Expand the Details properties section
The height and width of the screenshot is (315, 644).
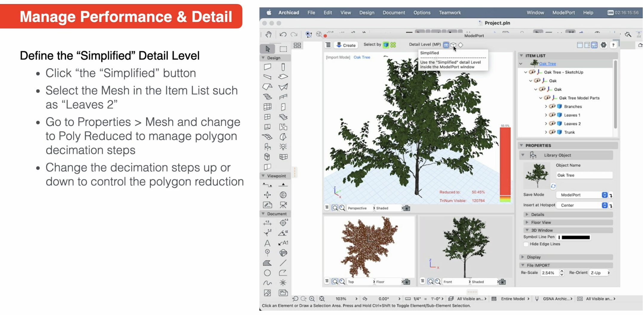(568, 214)
